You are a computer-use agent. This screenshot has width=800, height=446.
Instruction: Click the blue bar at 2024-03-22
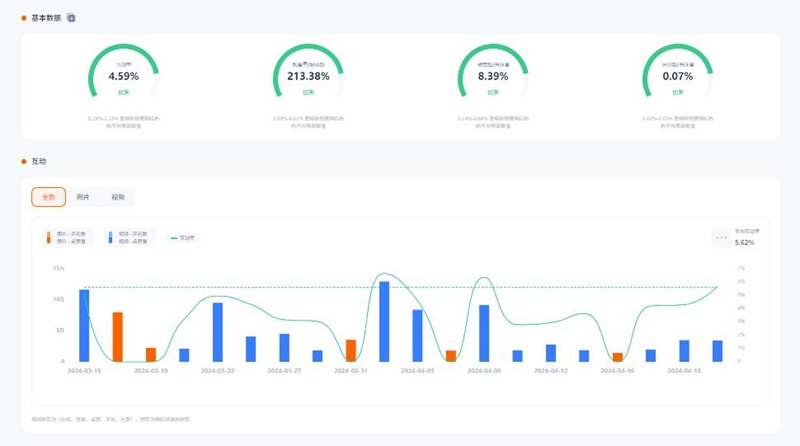[217, 332]
